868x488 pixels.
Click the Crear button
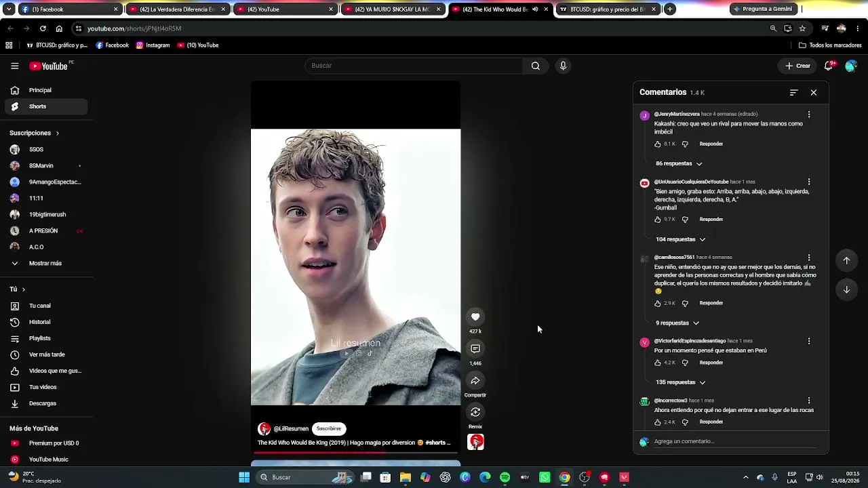coord(797,66)
